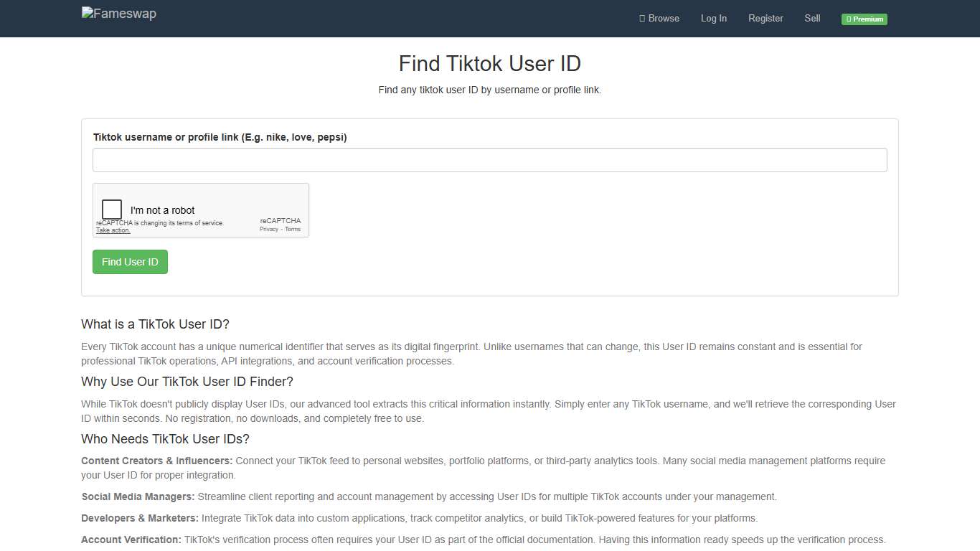
Task: Click the green Premium button
Action: click(x=864, y=19)
